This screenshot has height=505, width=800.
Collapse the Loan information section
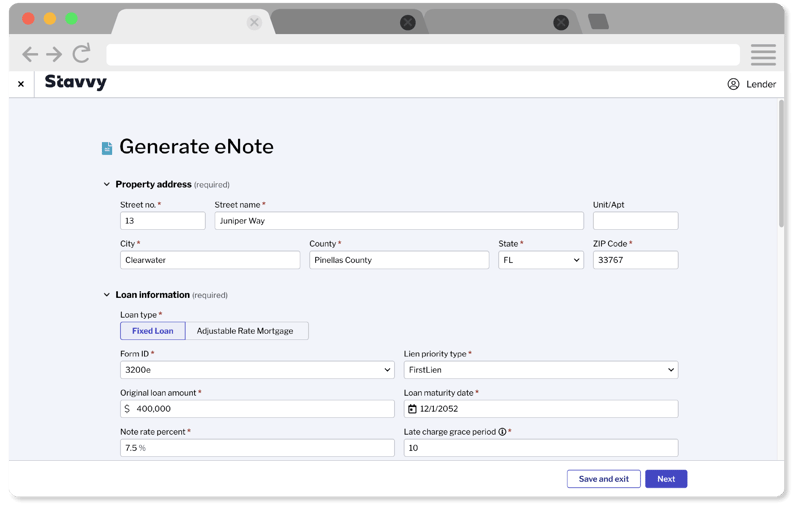pyautogui.click(x=107, y=295)
